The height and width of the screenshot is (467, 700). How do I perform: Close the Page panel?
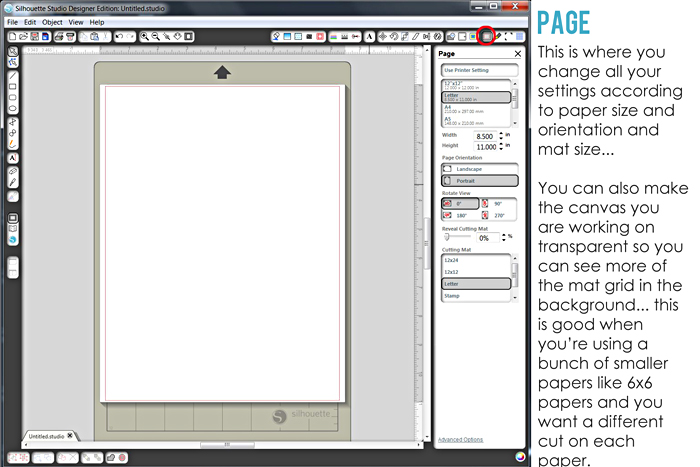(x=518, y=54)
